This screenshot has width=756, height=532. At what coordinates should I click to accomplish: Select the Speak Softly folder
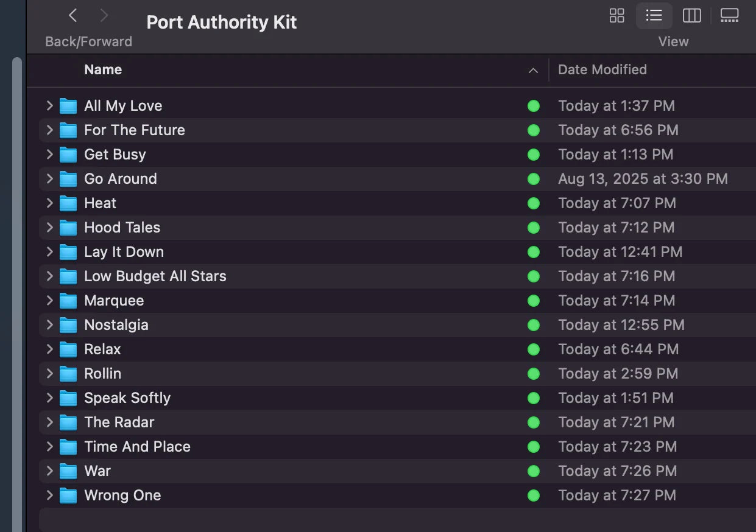point(127,397)
